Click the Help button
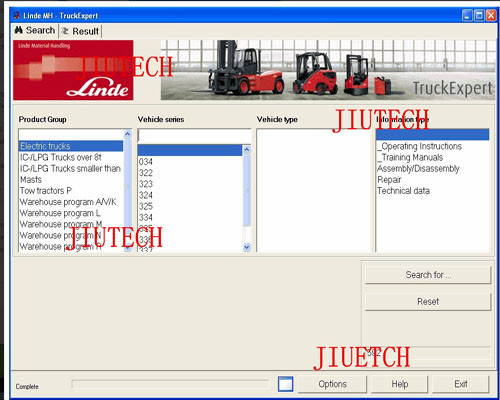The height and width of the screenshot is (400, 500). click(x=400, y=384)
